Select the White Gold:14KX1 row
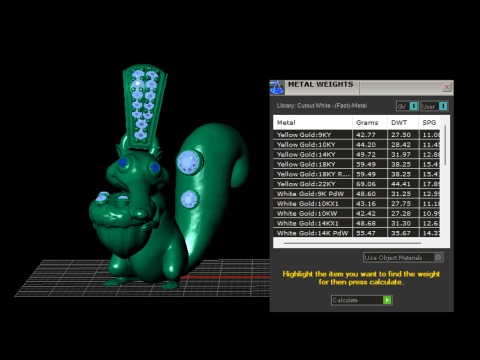480x360 pixels. 357,223
